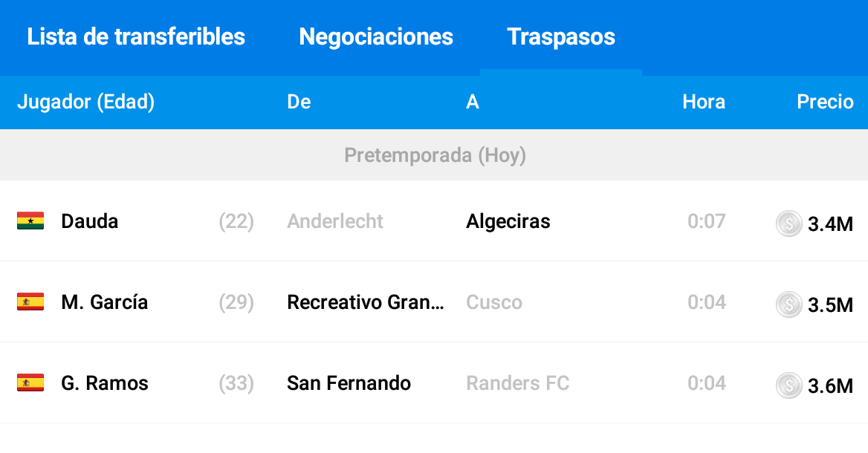Click the Spain flag next to G. Ramos

click(x=30, y=382)
